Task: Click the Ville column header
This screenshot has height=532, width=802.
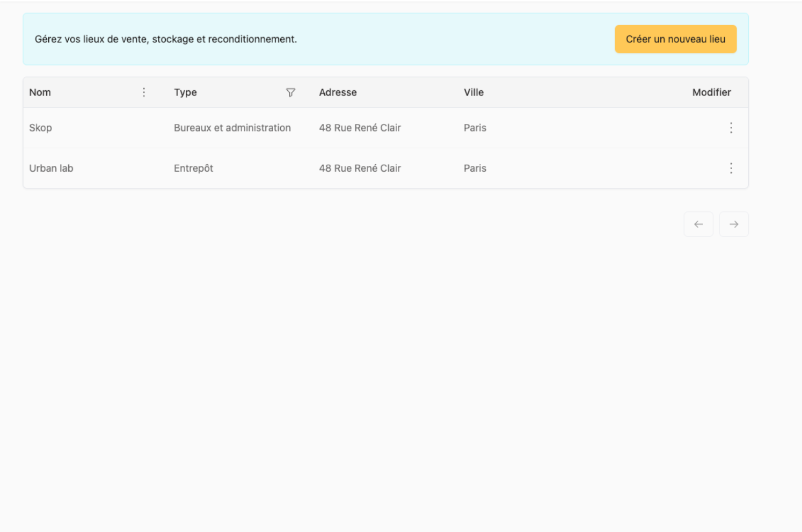Action: 473,92
